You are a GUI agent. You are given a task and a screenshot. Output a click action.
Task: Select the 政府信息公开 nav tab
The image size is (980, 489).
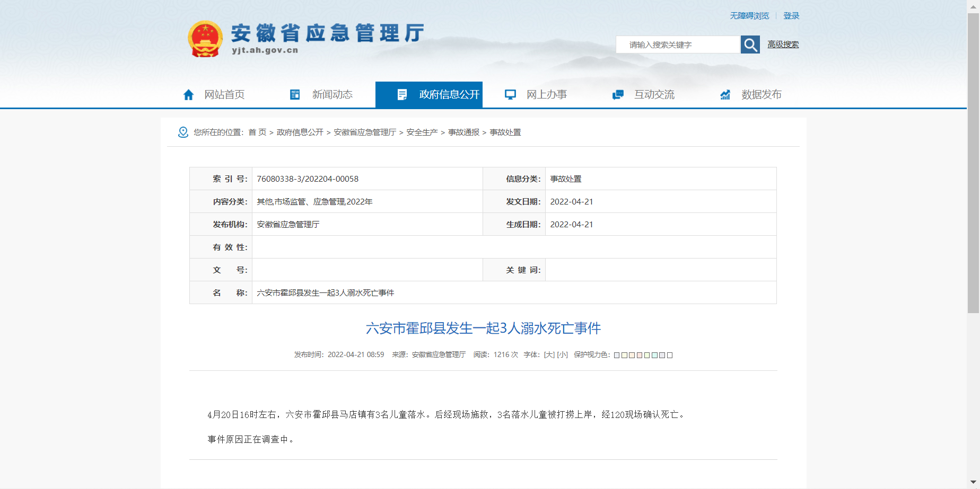coord(429,95)
